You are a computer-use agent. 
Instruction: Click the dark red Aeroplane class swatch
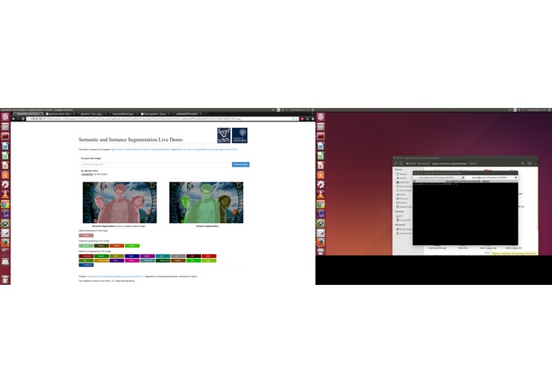coord(87,256)
